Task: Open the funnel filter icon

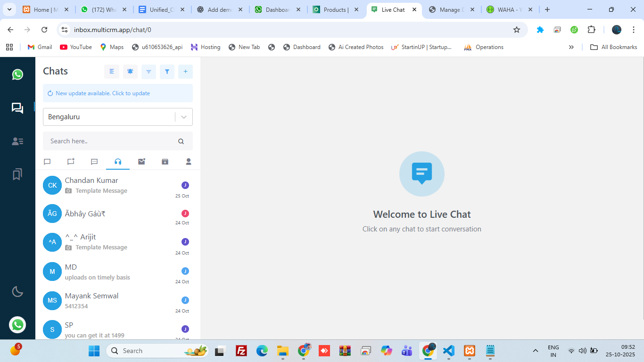Action: point(167,72)
